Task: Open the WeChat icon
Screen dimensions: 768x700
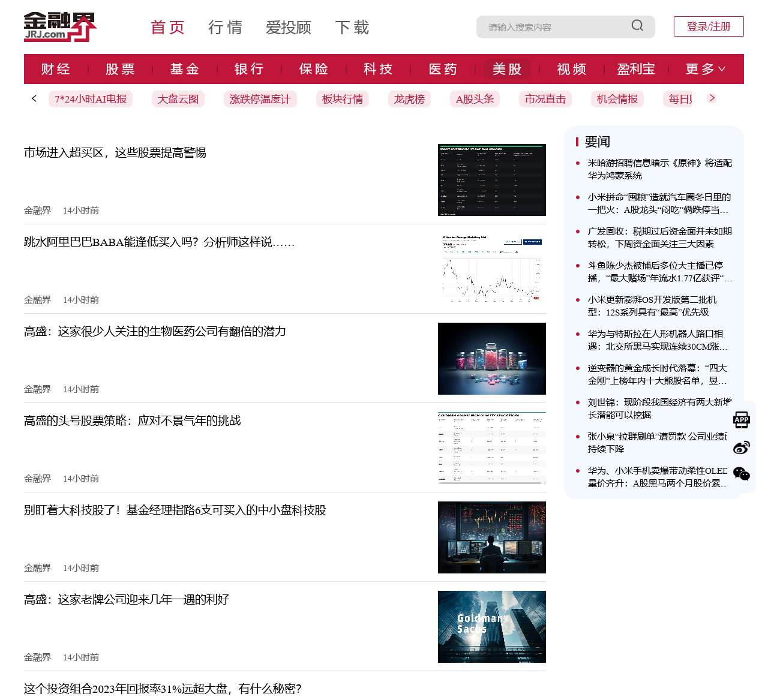Action: (x=742, y=474)
